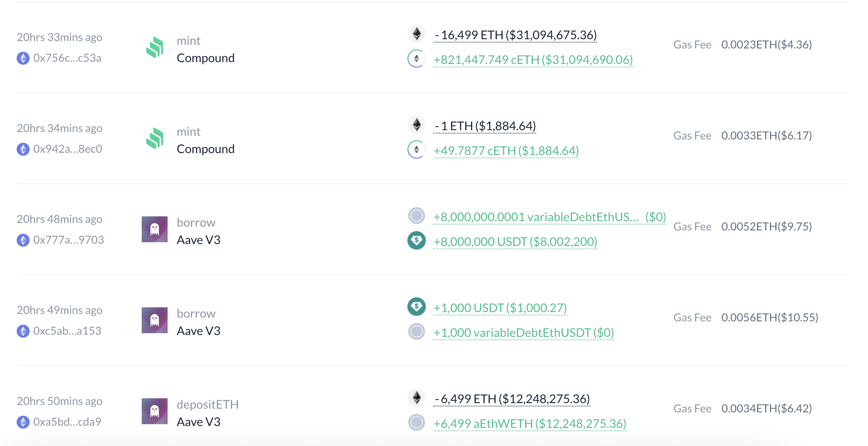Click Compound logo in 20hrs 33mins row
This screenshot has width=868, height=446.
(155, 47)
